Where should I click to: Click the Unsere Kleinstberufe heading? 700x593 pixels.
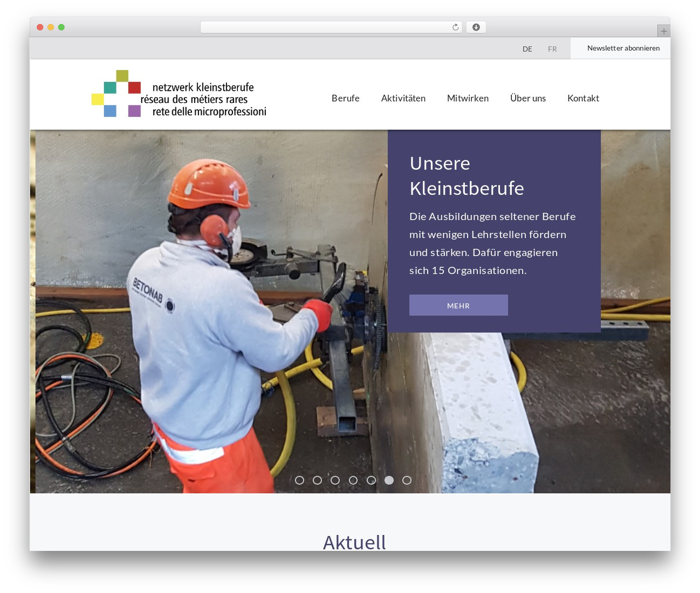(466, 176)
